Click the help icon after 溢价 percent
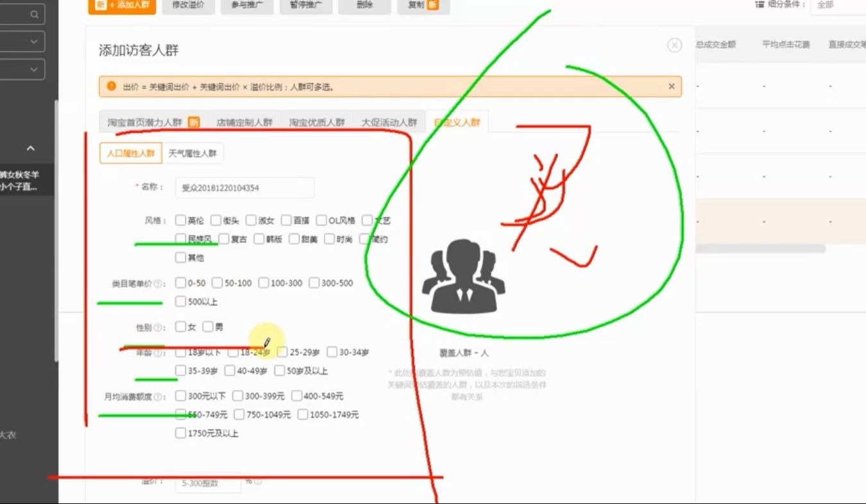The width and height of the screenshot is (866, 504). [258, 481]
